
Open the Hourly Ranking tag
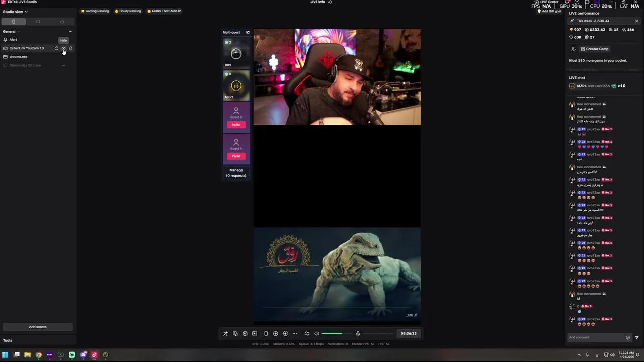128,11
